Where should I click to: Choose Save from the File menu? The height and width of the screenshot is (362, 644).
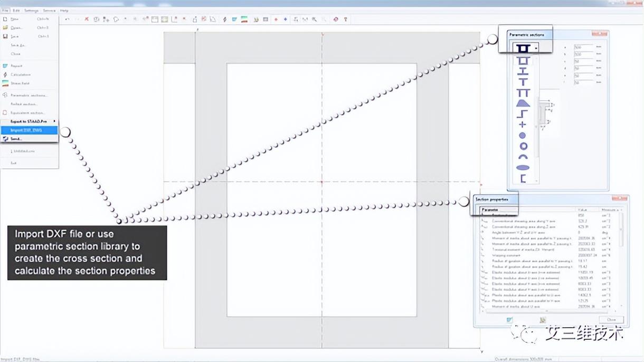[x=29, y=36]
